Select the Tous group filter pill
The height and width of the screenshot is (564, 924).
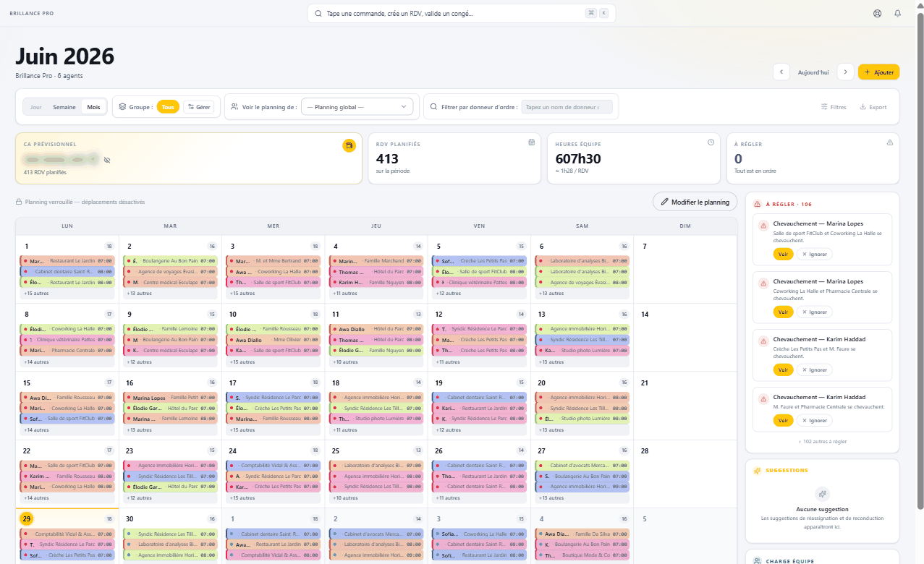click(168, 107)
